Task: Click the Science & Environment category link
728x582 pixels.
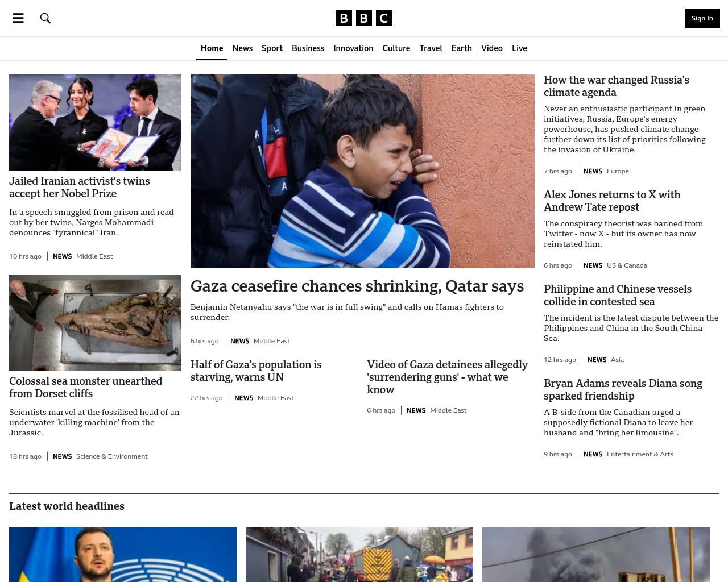Action: tap(111, 456)
